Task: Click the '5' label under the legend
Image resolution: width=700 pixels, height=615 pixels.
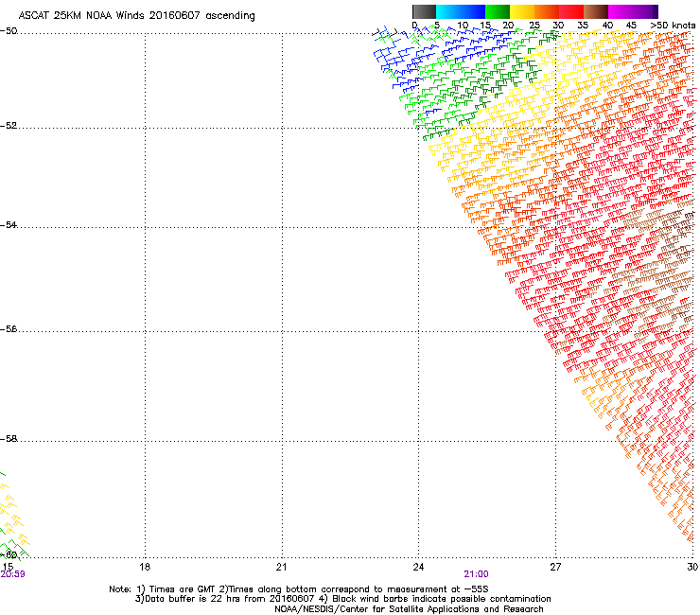Action: (x=437, y=26)
